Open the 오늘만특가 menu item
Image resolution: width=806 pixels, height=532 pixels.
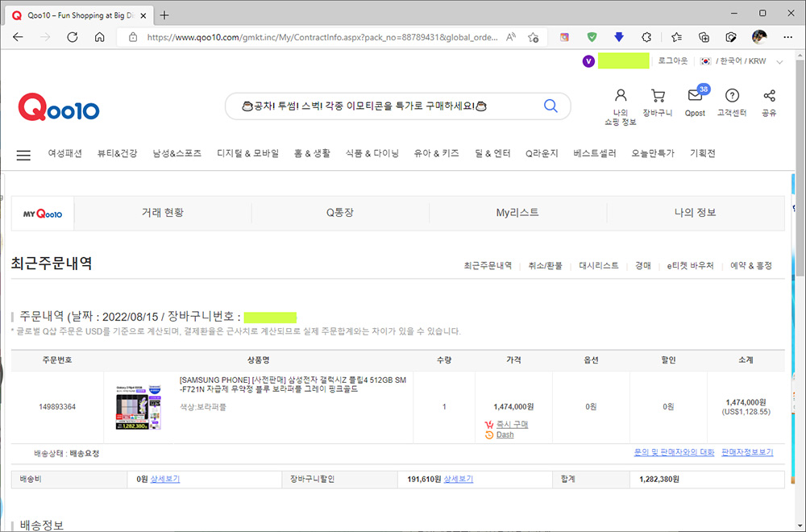pos(653,153)
